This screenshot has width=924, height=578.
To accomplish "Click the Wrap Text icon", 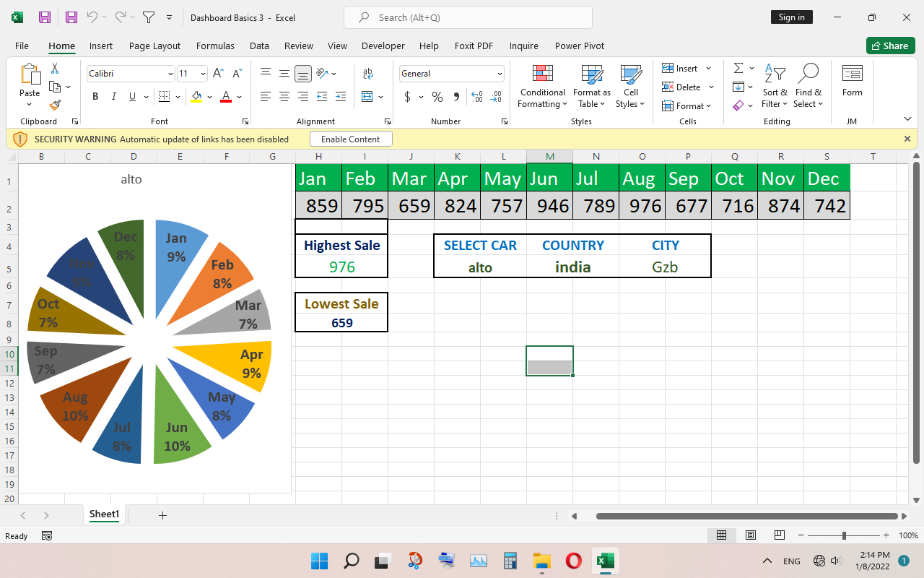I will tap(368, 74).
